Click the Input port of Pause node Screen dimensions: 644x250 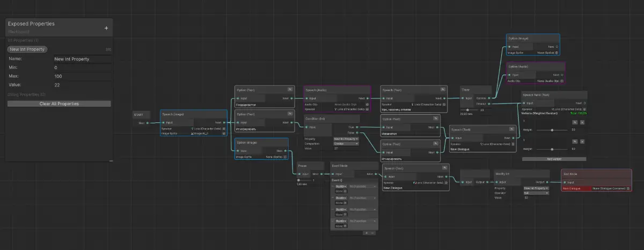(300, 174)
